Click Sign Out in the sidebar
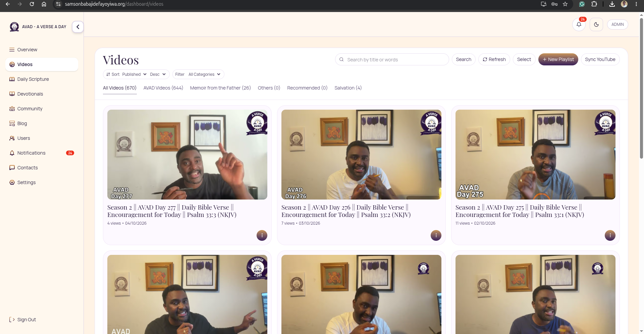Screen dimensions: 644x334 point(23,320)
